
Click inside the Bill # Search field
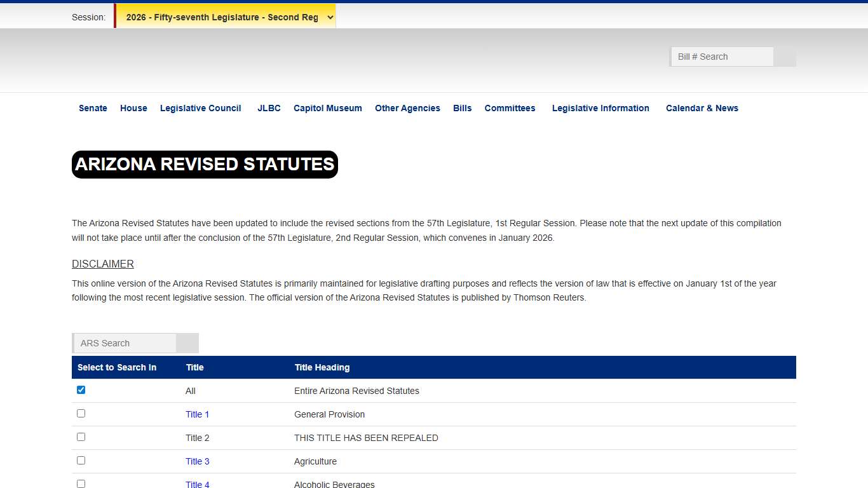pos(721,57)
